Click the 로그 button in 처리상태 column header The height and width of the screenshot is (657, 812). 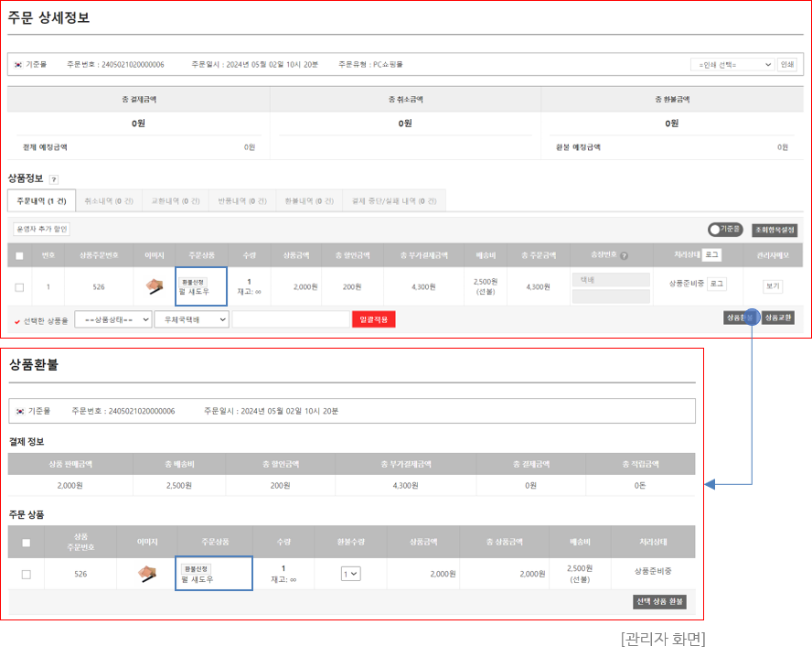pyautogui.click(x=711, y=254)
